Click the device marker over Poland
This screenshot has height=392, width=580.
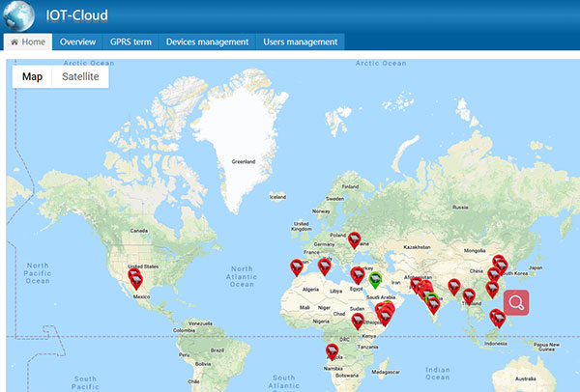tap(355, 239)
